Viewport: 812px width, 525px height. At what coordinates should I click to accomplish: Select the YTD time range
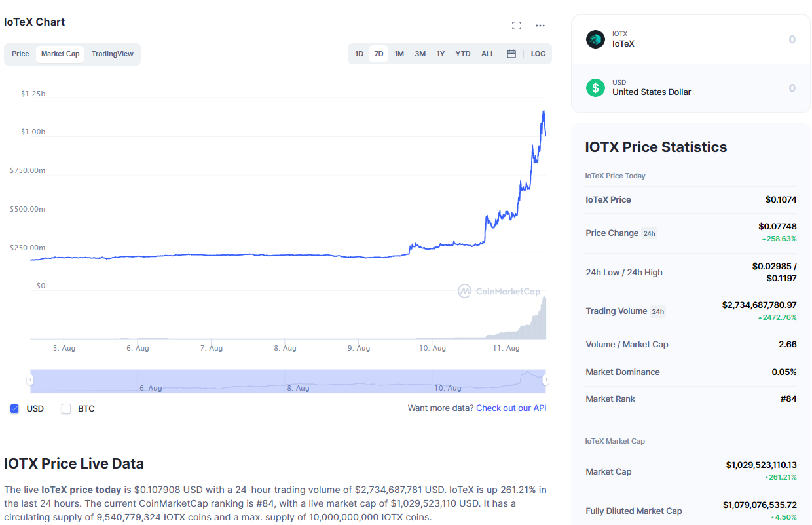tap(463, 54)
